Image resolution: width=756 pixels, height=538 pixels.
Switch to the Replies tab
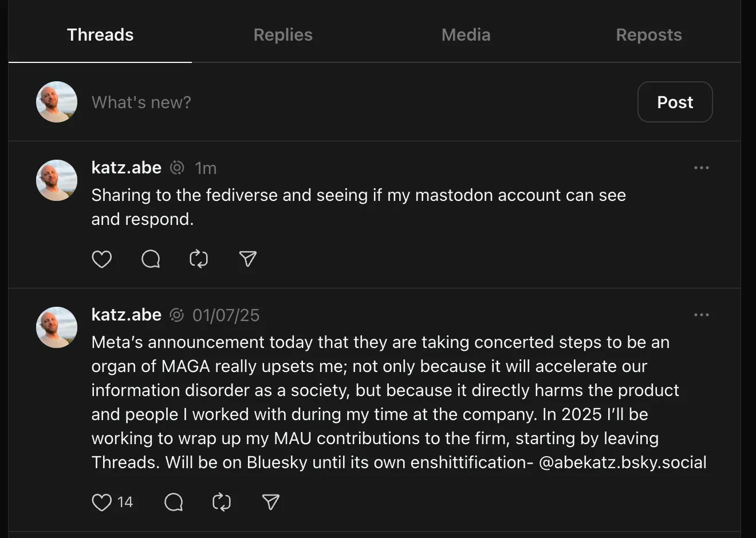click(x=283, y=35)
